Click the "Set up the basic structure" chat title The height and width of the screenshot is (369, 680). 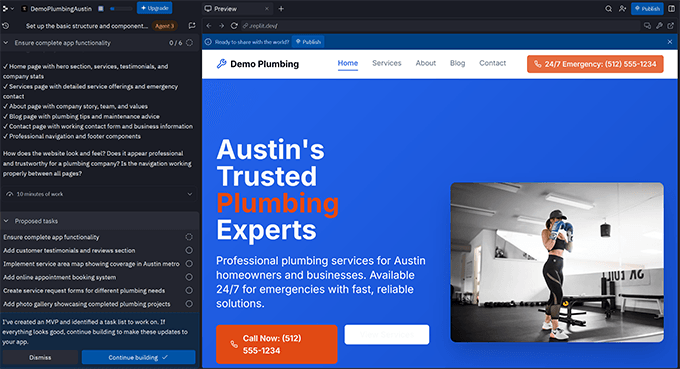87,26
